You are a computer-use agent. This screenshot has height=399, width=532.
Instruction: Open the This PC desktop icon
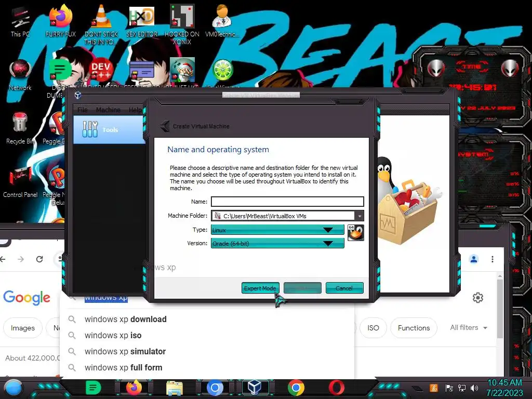[20, 22]
